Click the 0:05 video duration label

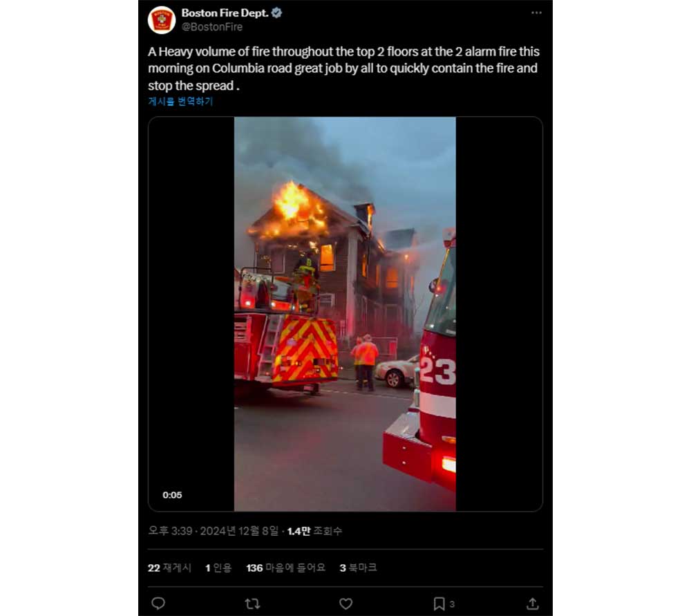(x=172, y=495)
